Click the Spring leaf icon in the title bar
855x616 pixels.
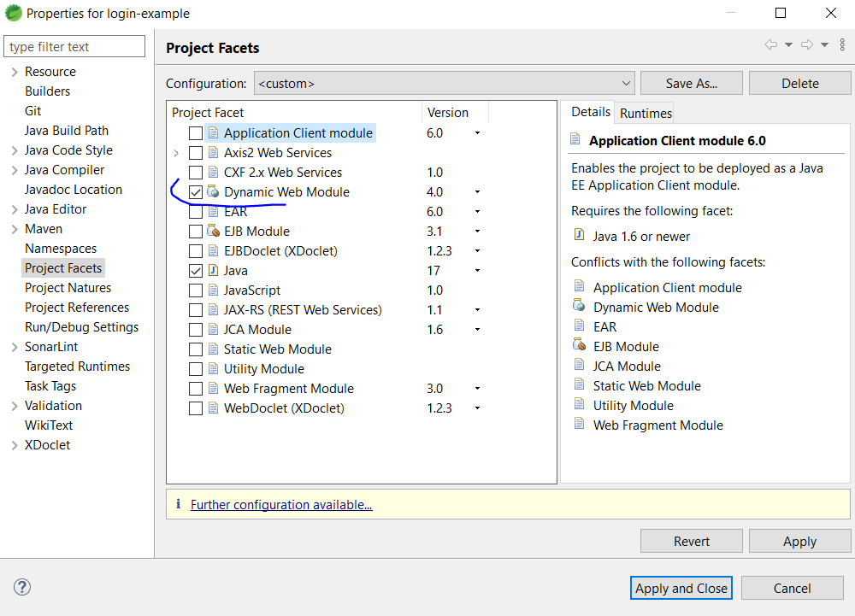point(13,13)
